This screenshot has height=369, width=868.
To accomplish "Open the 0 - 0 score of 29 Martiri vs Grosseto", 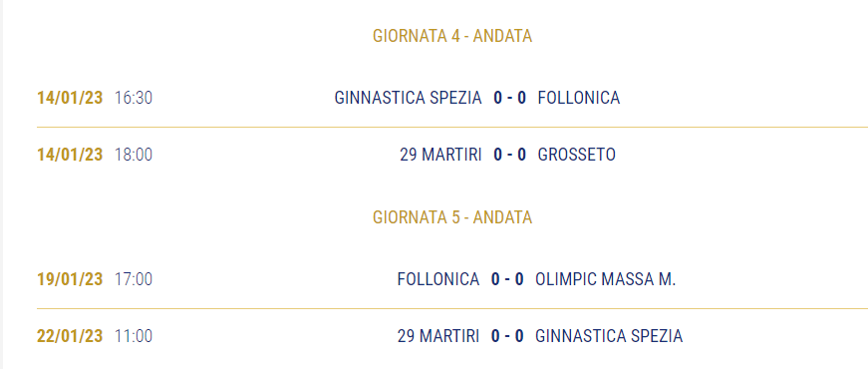I will point(510,155).
